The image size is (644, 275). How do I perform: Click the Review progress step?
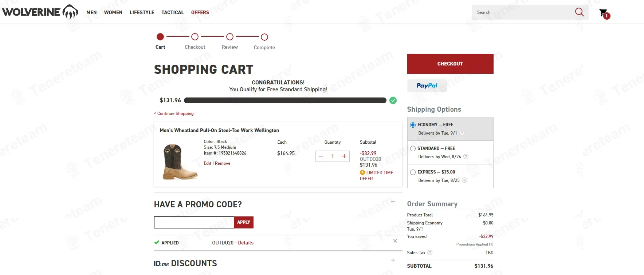230,41
